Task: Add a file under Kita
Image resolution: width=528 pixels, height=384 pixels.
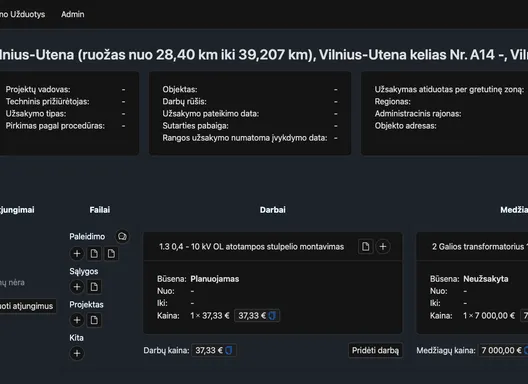Action: click(x=77, y=353)
